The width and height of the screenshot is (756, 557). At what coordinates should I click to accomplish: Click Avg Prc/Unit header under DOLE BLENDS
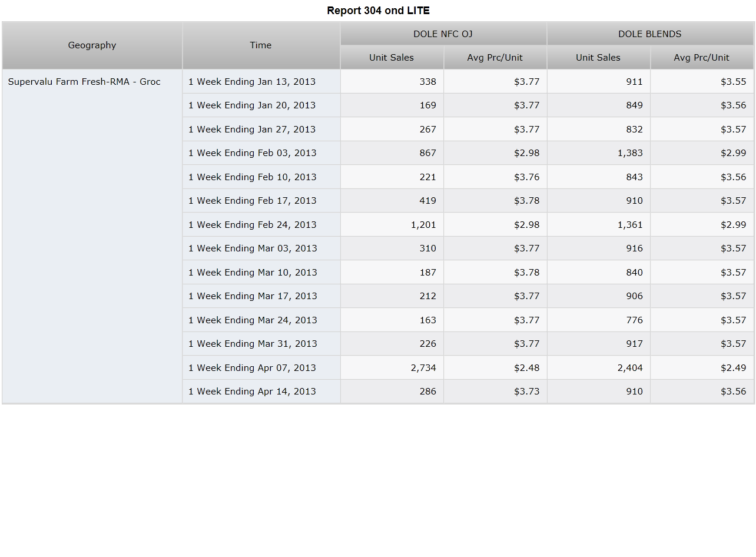point(702,58)
